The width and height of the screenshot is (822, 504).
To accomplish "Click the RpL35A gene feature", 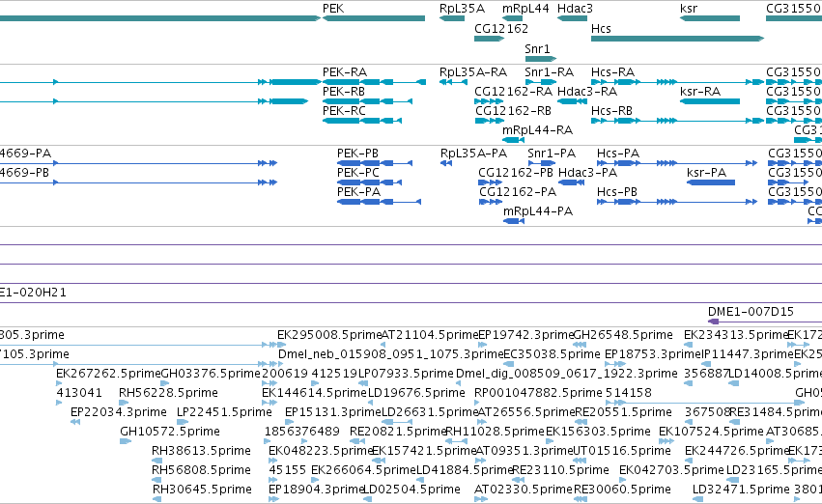I will [452, 18].
